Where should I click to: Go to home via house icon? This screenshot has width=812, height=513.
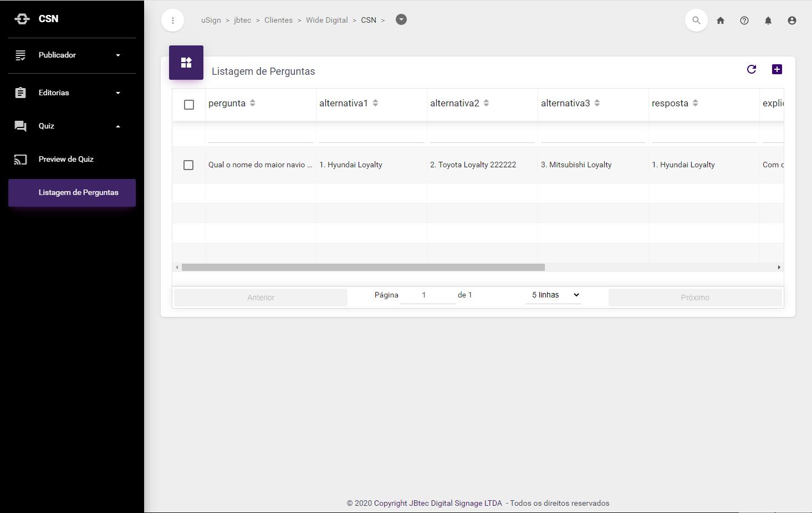tap(721, 20)
